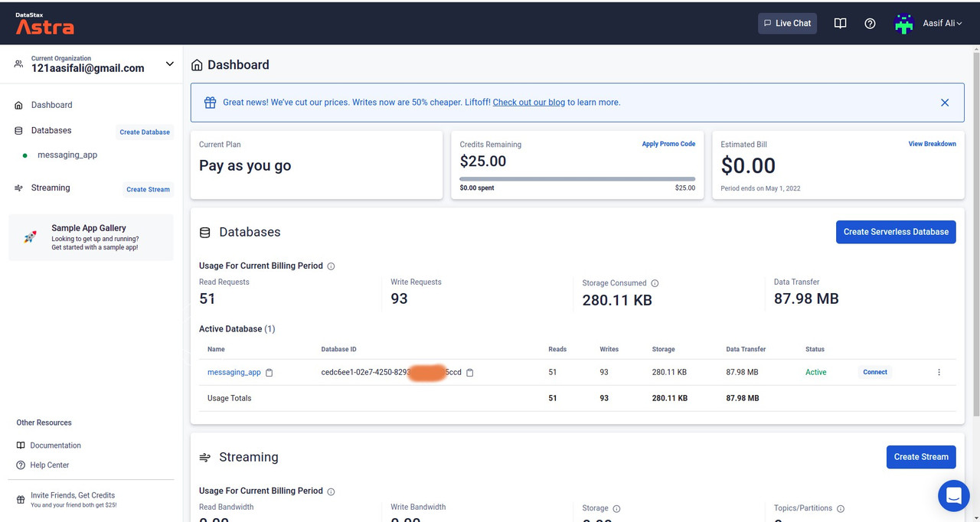
Task: Open Help Center link
Action: [50, 465]
